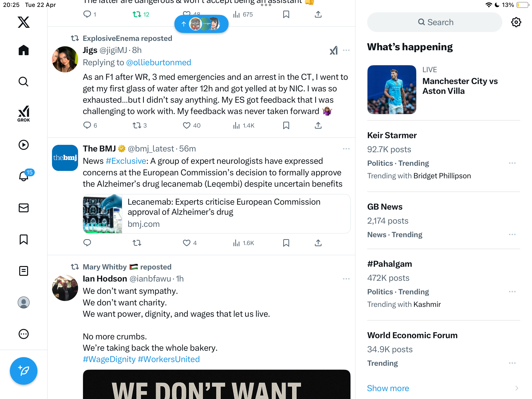Viewport: 532px width, 399px height.
Task: Open Grok from the sidebar
Action: (24, 114)
